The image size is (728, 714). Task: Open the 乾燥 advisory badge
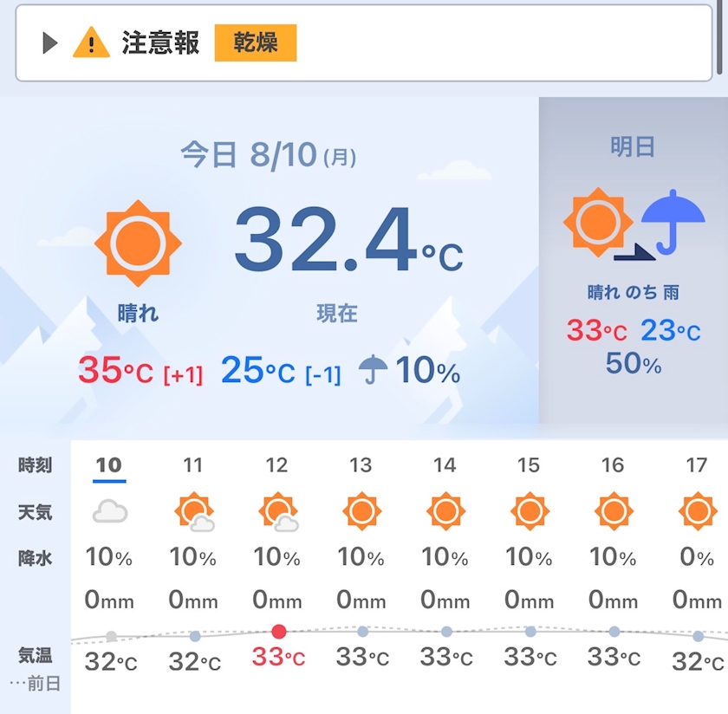(x=256, y=42)
